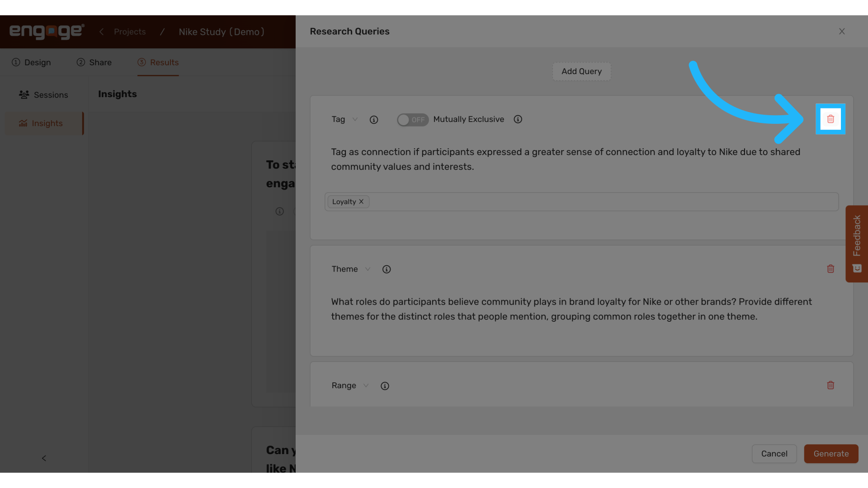868x488 pixels.
Task: Open the Share step tab
Action: pos(94,62)
